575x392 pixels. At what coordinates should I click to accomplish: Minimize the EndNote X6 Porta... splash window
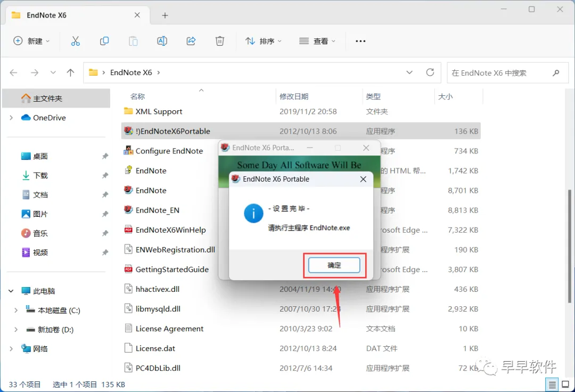[x=310, y=148]
